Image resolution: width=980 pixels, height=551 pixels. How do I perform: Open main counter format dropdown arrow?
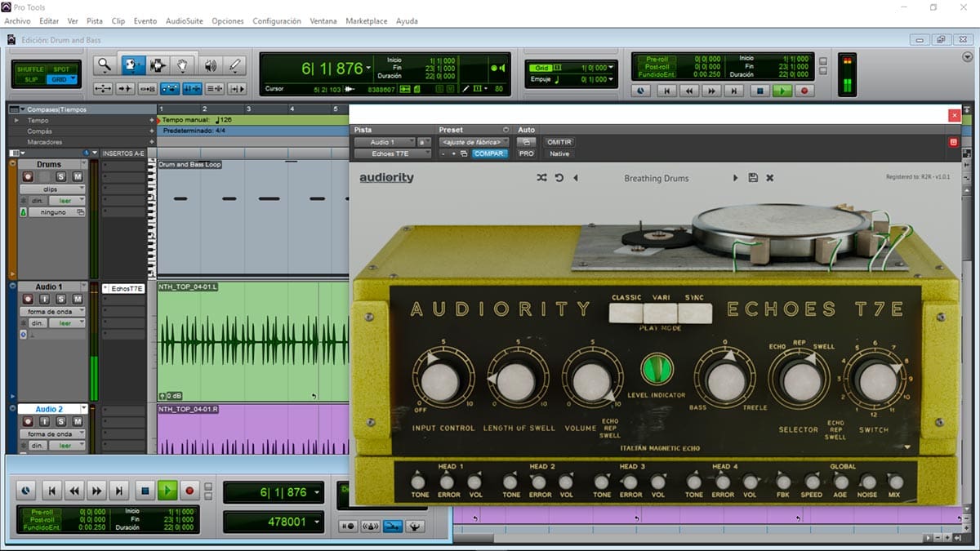click(x=369, y=69)
